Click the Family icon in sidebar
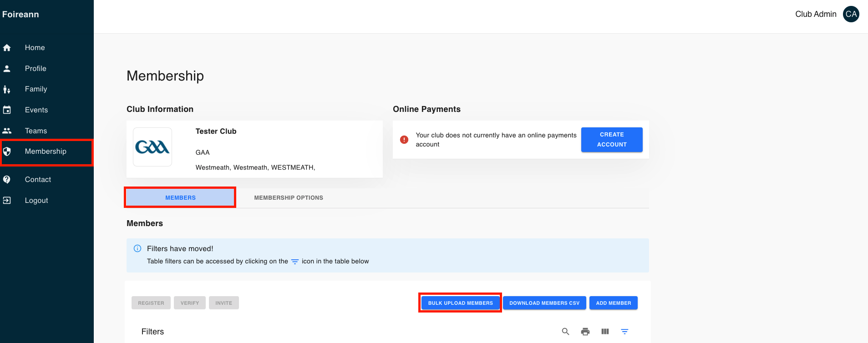 [x=7, y=90]
